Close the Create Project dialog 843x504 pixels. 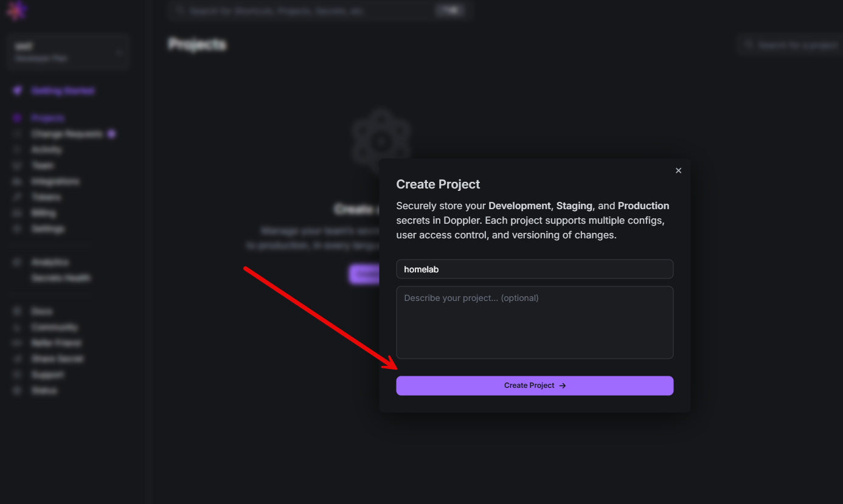(x=678, y=171)
